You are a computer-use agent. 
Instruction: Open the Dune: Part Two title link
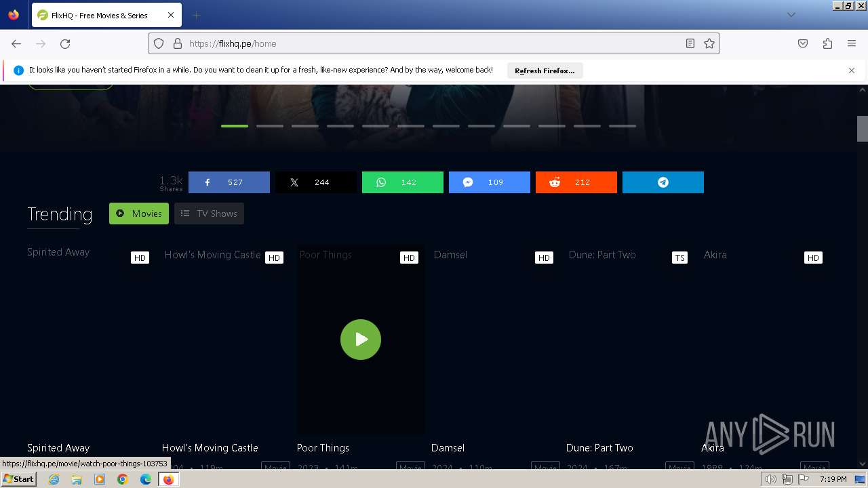coord(599,448)
